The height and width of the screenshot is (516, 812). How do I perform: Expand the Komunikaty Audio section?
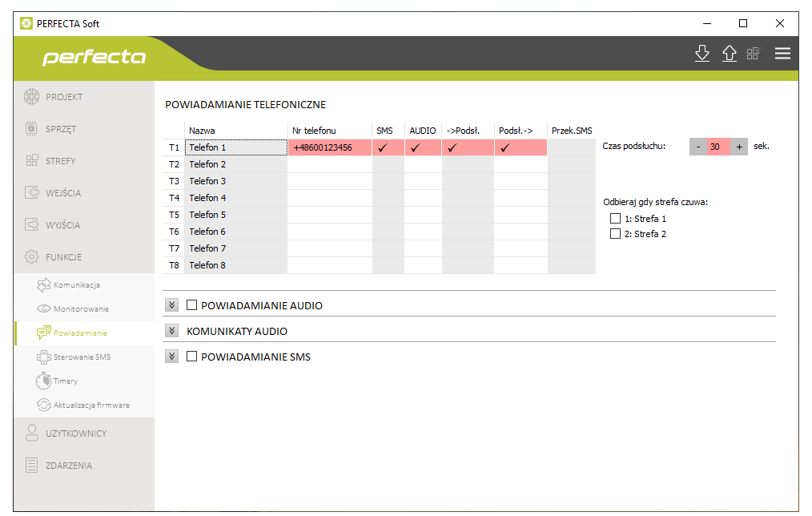(171, 331)
